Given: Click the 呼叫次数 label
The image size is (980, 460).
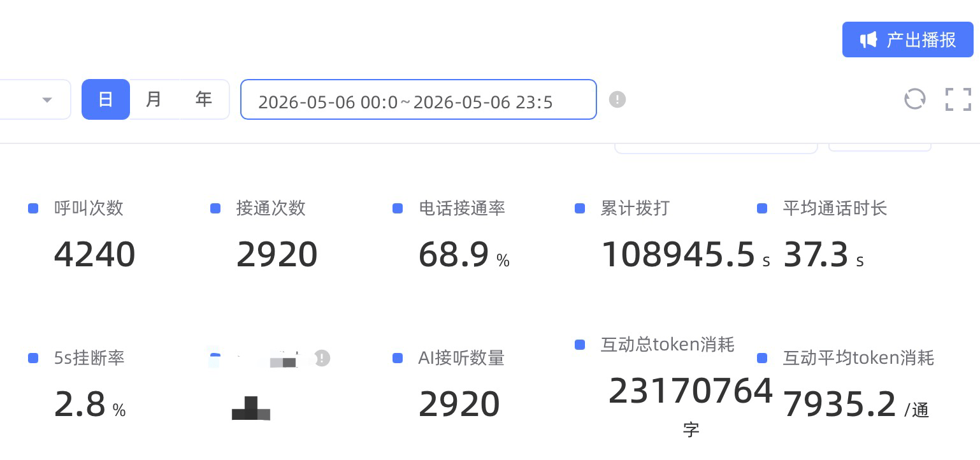Looking at the screenshot, I should (x=89, y=208).
